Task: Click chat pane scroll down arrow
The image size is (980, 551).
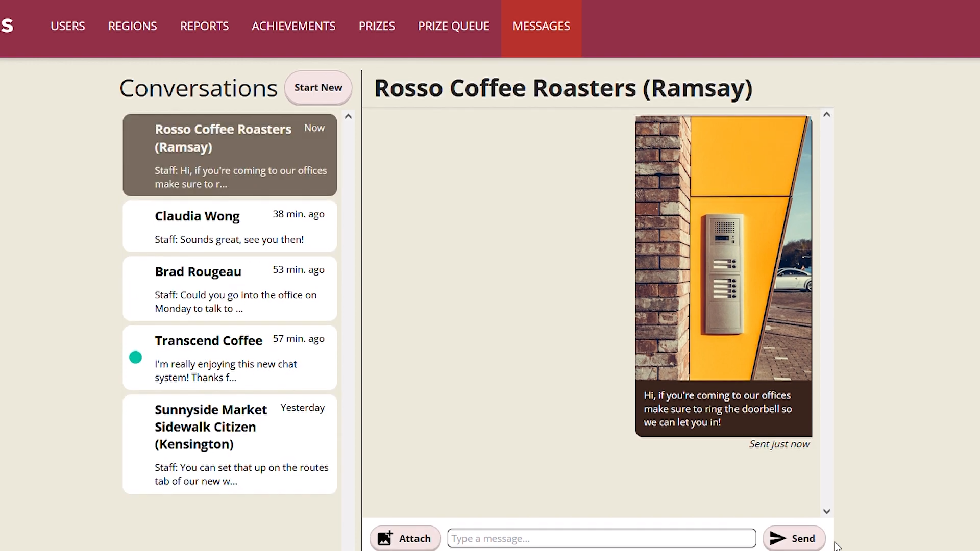Action: pyautogui.click(x=827, y=511)
